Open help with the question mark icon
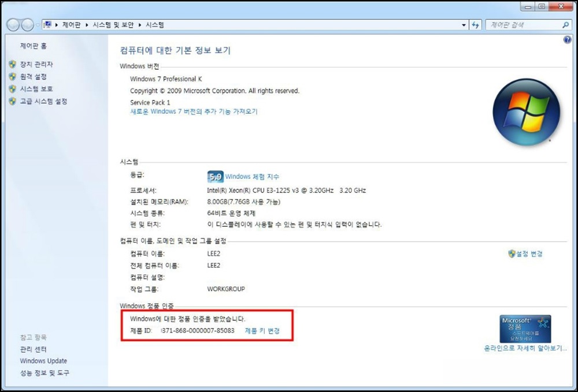Viewport: 578px width, 392px height. pos(568,40)
